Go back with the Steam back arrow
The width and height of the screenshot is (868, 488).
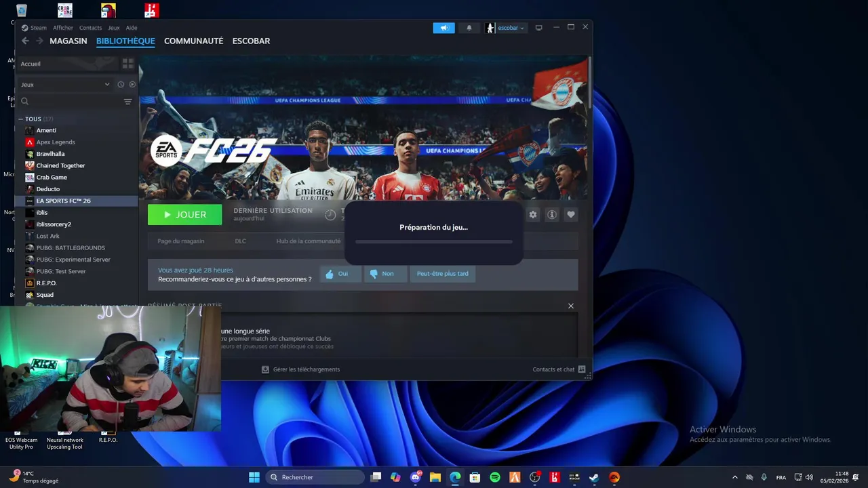point(25,41)
